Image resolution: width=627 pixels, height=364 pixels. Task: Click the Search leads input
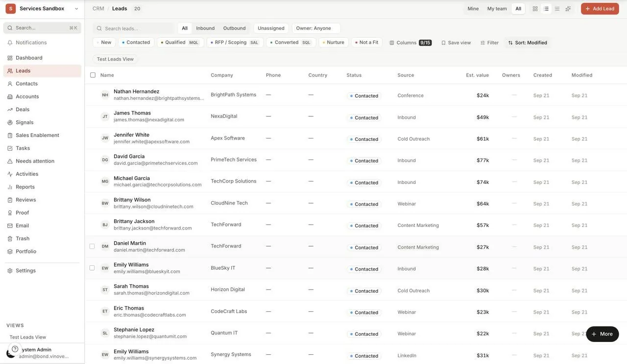(134, 28)
